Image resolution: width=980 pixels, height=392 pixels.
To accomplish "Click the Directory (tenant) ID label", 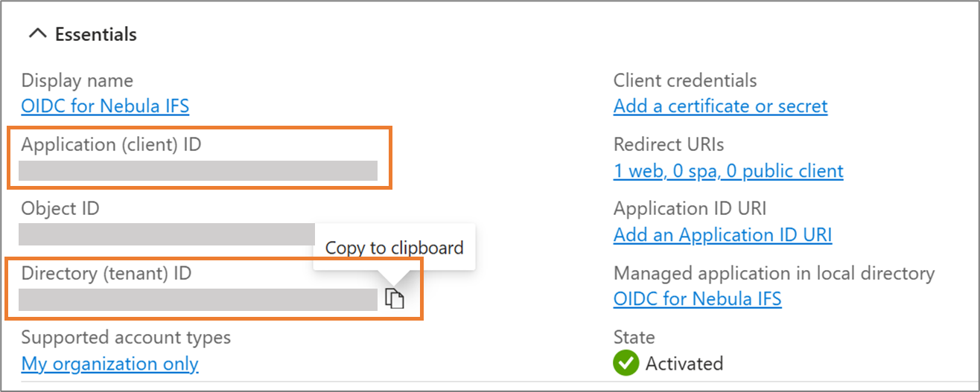I will [106, 273].
